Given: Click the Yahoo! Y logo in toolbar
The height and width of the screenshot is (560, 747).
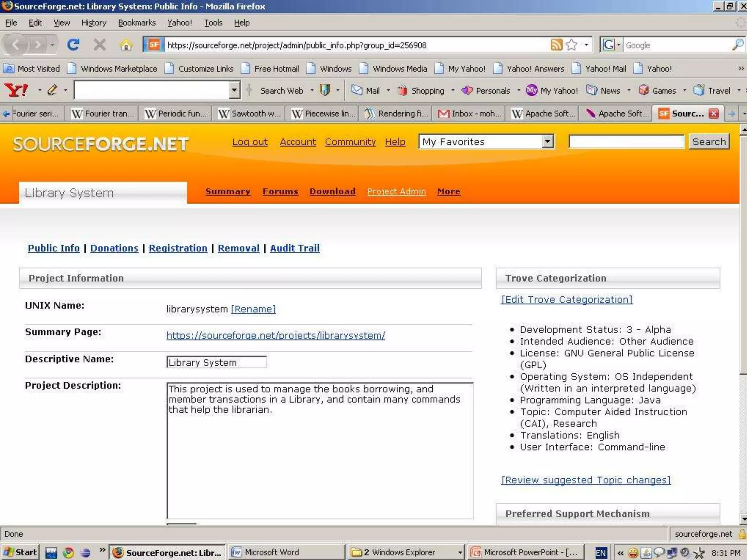Looking at the screenshot, I should click(16, 90).
